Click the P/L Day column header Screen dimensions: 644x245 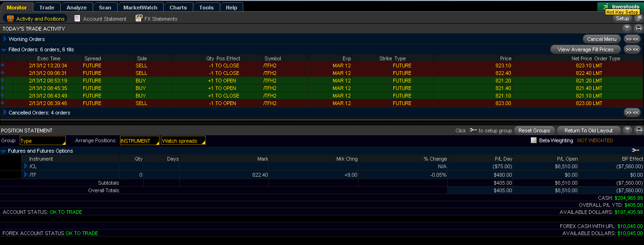(x=503, y=159)
